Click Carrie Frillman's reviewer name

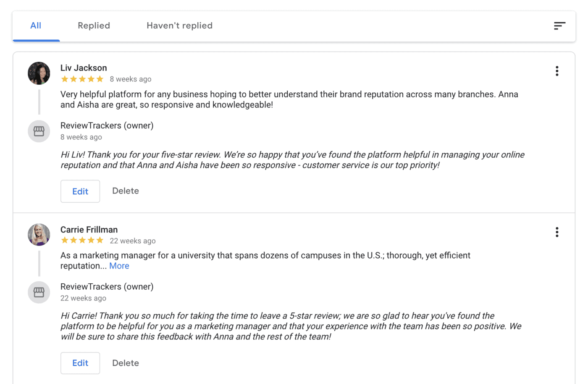[x=89, y=230]
